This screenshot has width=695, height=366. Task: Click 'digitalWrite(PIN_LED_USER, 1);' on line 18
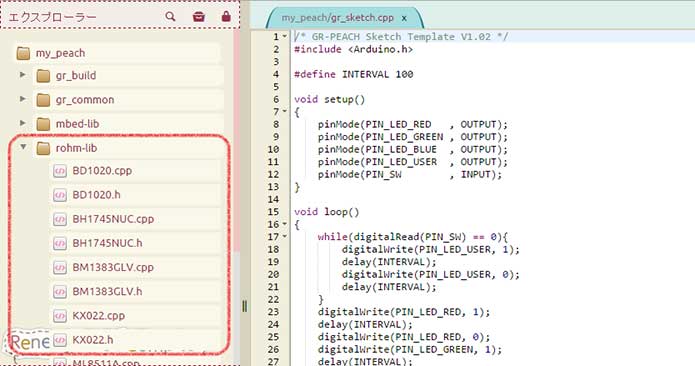pyautogui.click(x=430, y=249)
